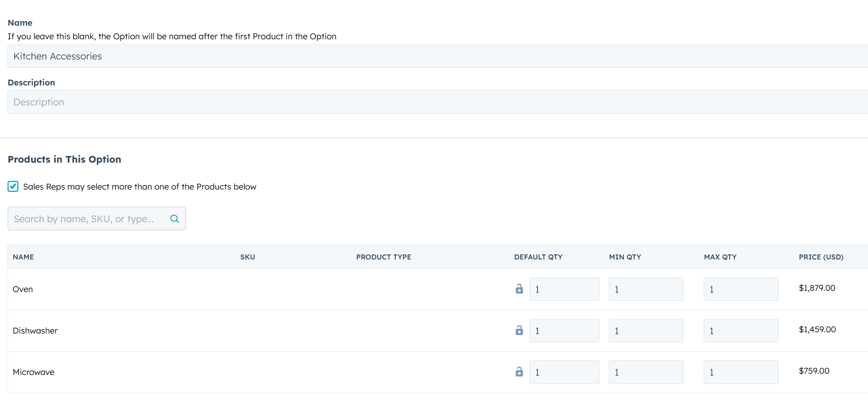868x412 pixels.
Task: Select the Oven product row
Action: pos(236,289)
